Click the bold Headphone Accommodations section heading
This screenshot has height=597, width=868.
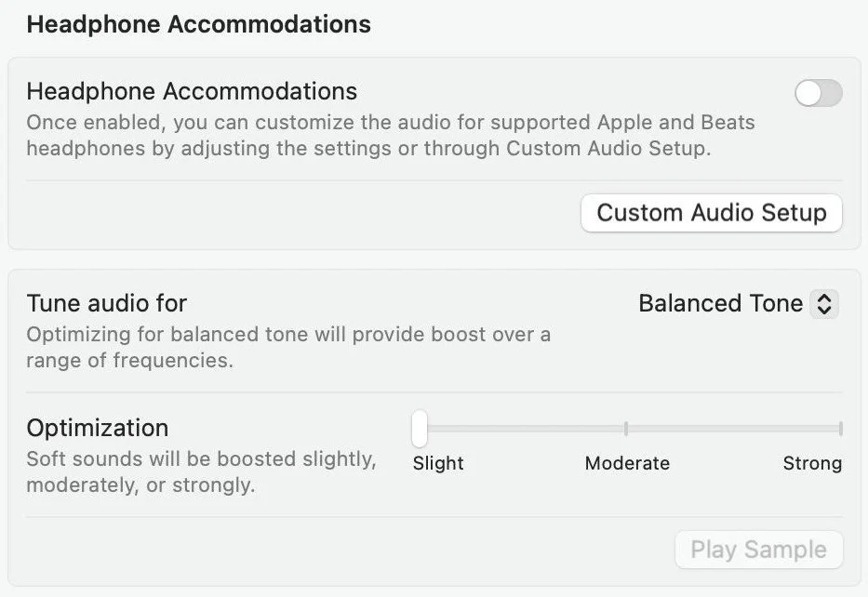198,25
